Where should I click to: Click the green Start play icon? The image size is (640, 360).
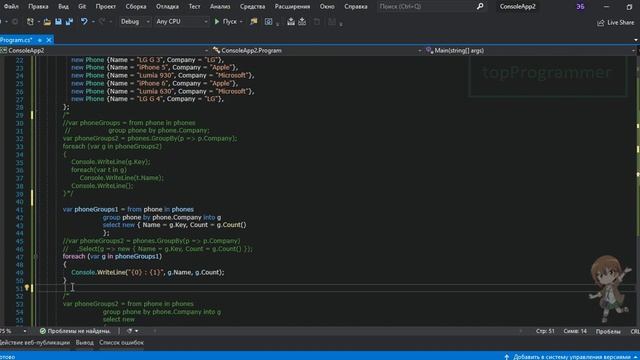tap(217, 22)
